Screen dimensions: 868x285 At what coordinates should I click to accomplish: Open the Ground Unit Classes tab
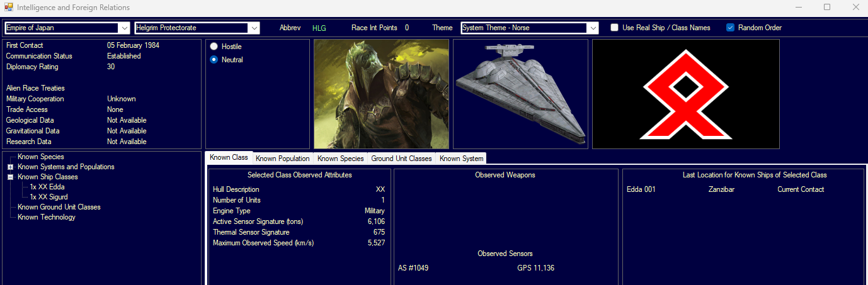[402, 159]
